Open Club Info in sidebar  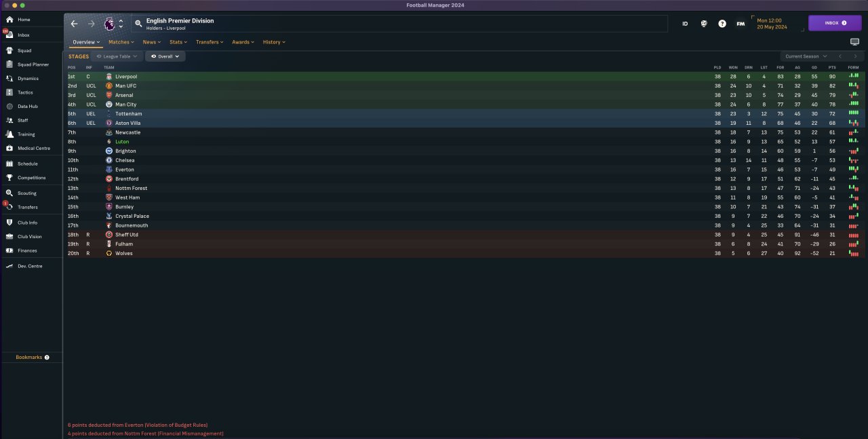click(28, 223)
